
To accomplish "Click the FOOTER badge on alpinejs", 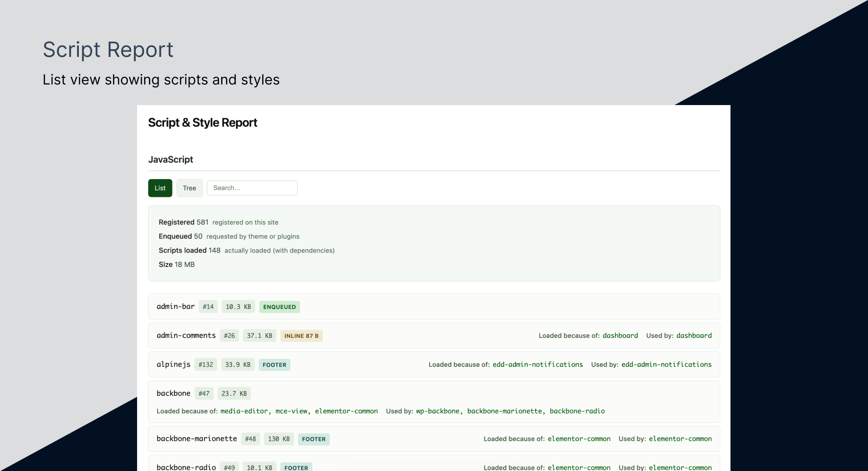I will (x=275, y=365).
